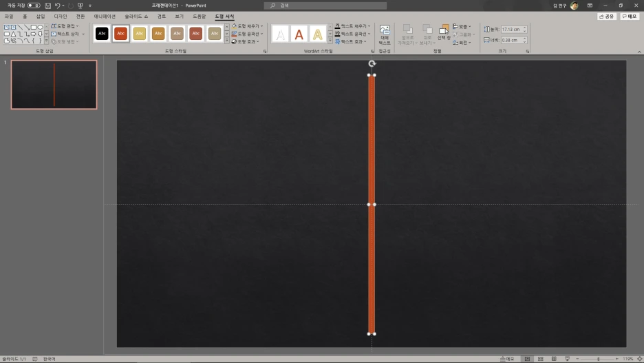Open the 삽입 (Insert) tab
The width and height of the screenshot is (644, 363).
click(x=40, y=17)
